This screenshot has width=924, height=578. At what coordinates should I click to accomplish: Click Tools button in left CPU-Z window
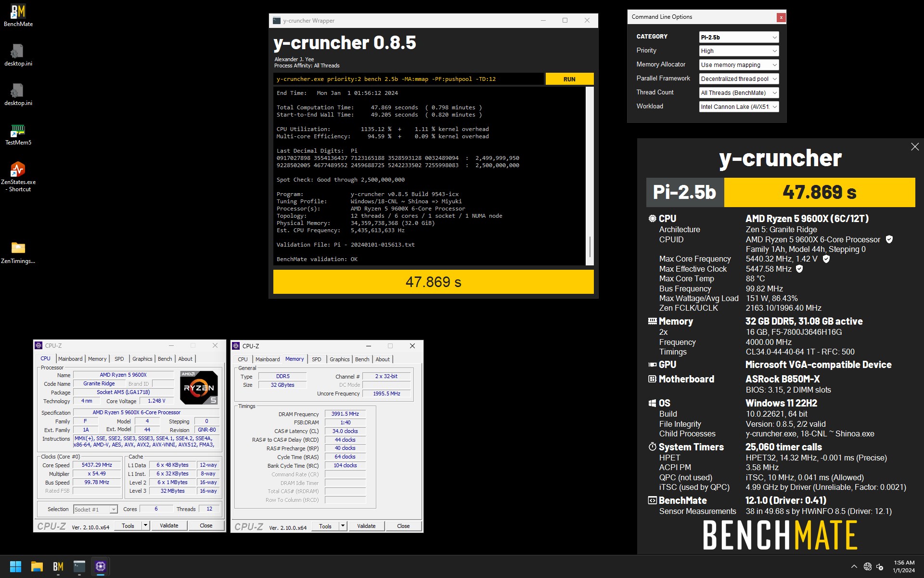tap(128, 525)
